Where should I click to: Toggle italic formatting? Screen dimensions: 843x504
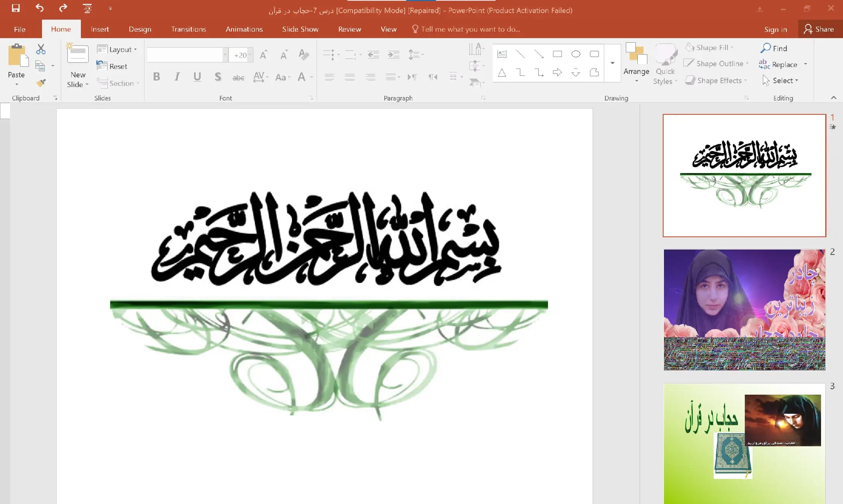pos(177,77)
